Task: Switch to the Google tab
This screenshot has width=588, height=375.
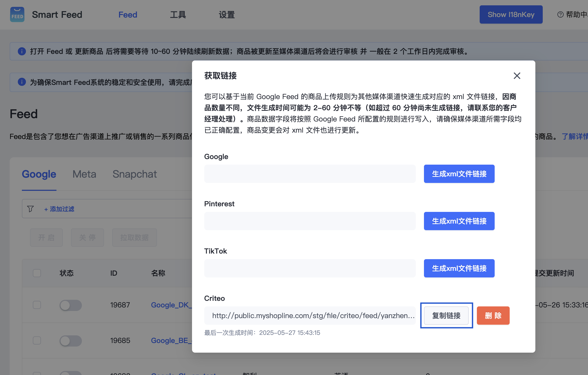Action: tap(39, 174)
